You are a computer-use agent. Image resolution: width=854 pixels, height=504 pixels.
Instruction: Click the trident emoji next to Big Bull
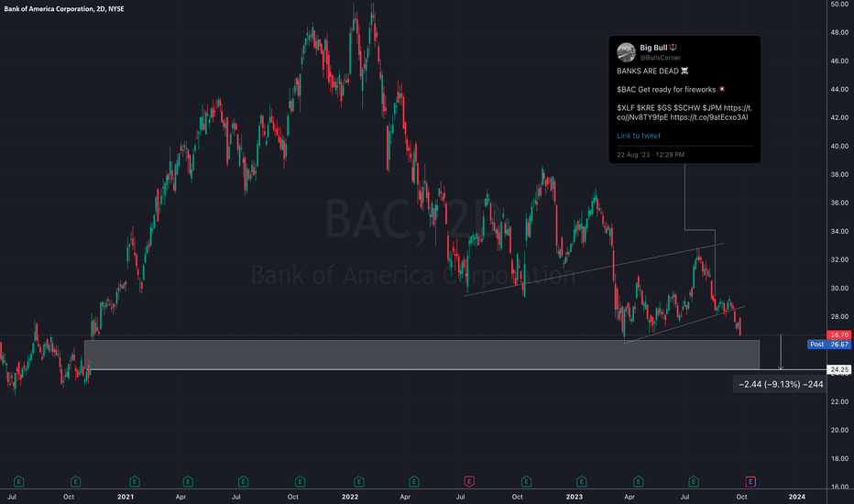point(673,48)
